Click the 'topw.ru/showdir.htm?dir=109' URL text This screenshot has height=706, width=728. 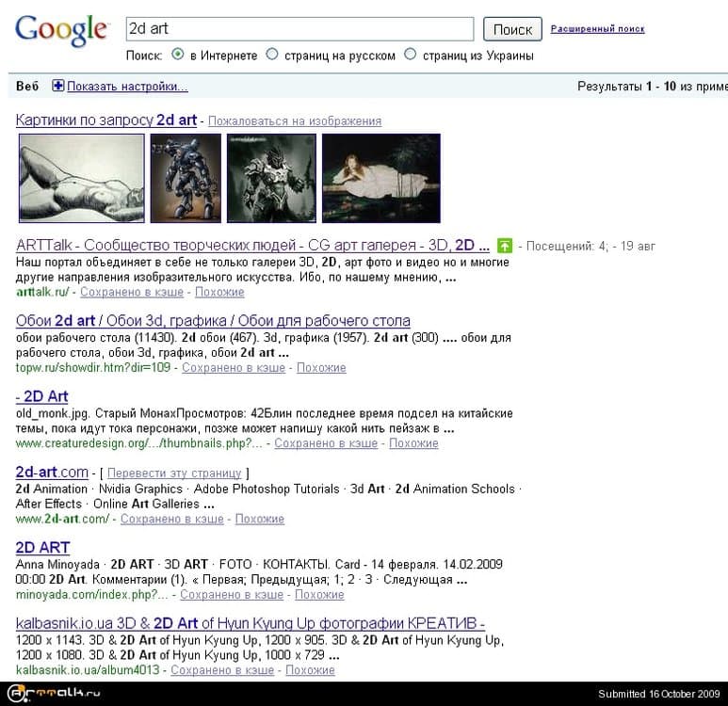(x=93, y=368)
